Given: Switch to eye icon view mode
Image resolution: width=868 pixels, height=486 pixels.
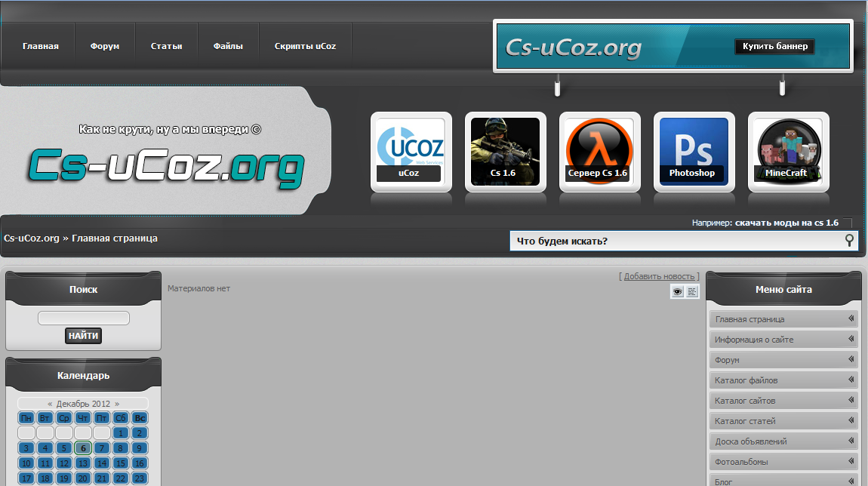Looking at the screenshot, I should pos(677,291).
